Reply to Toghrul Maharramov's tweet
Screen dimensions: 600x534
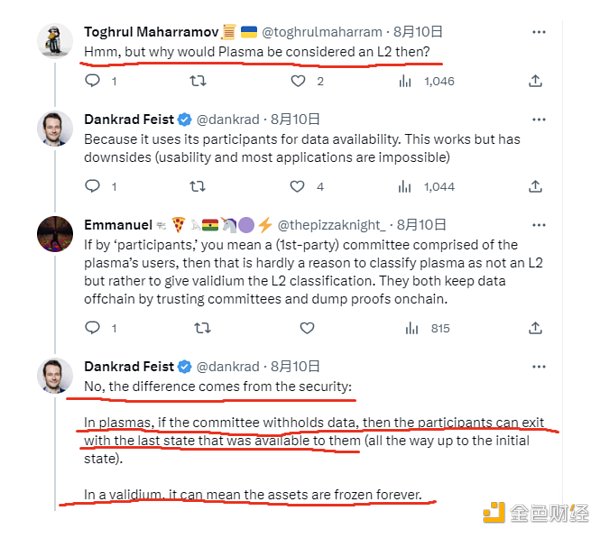pos(93,80)
